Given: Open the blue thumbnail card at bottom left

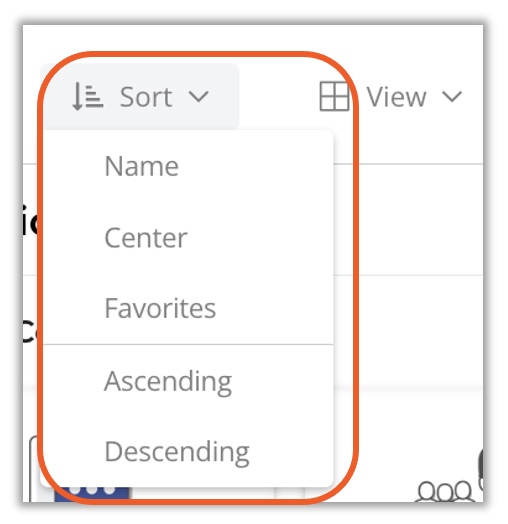Looking at the screenshot, I should tap(92, 493).
